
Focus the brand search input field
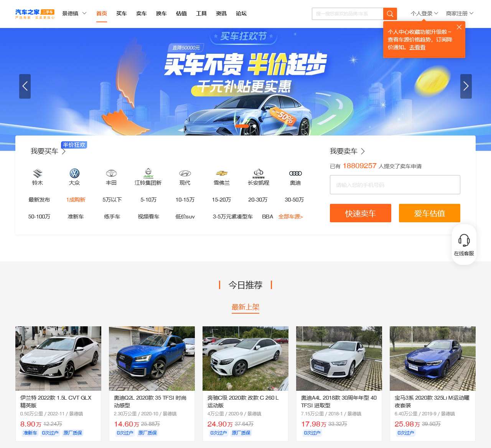tap(348, 14)
